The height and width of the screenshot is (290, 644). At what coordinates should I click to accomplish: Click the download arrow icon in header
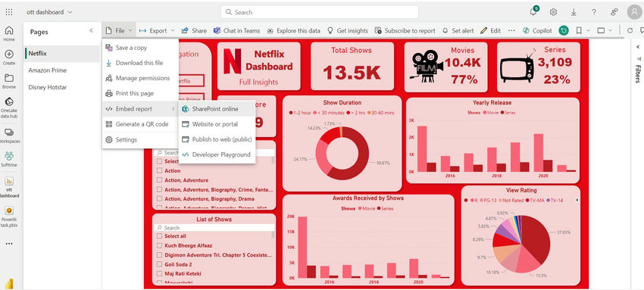click(574, 12)
